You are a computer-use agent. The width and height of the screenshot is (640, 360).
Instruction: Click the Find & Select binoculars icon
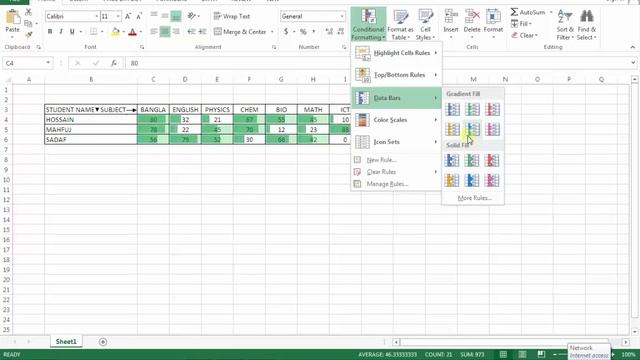point(587,16)
